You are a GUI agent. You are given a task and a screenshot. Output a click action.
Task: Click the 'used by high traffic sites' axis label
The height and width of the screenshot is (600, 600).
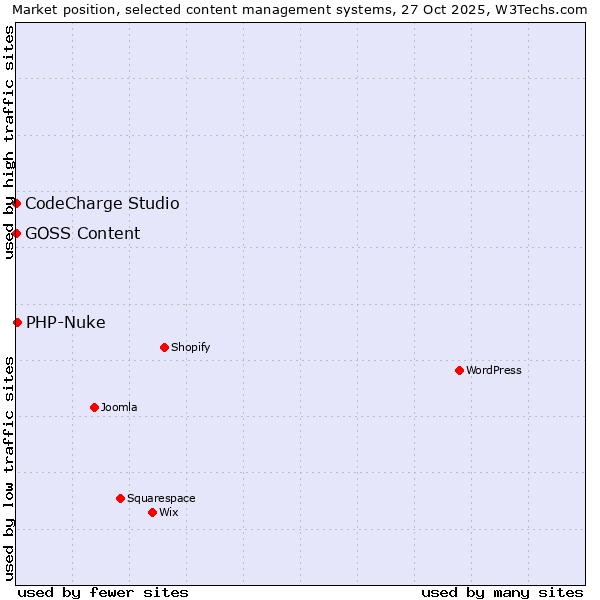(x=9, y=142)
